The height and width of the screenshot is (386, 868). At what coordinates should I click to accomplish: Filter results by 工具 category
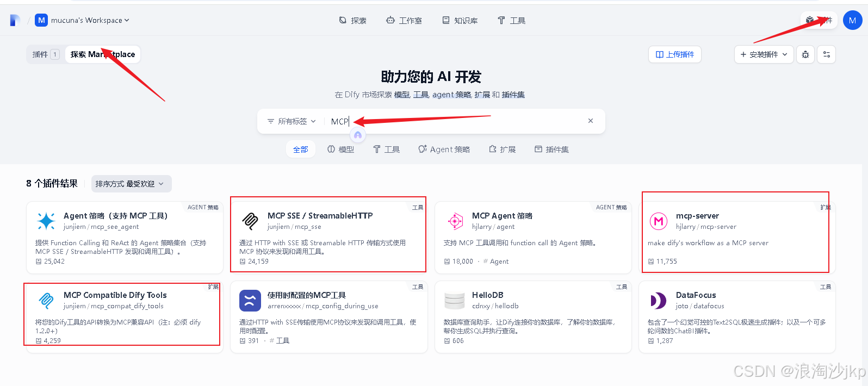pyautogui.click(x=387, y=149)
